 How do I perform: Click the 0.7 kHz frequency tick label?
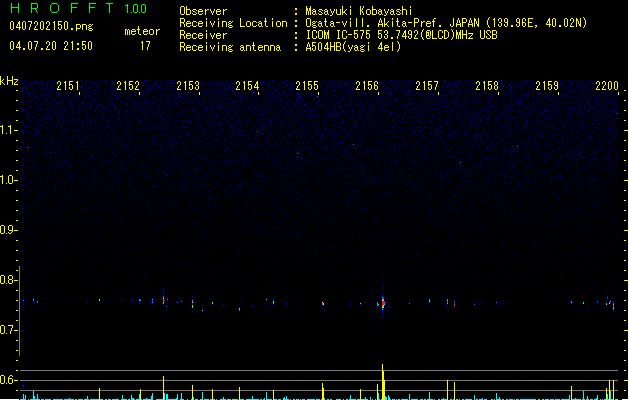[x=7, y=330]
